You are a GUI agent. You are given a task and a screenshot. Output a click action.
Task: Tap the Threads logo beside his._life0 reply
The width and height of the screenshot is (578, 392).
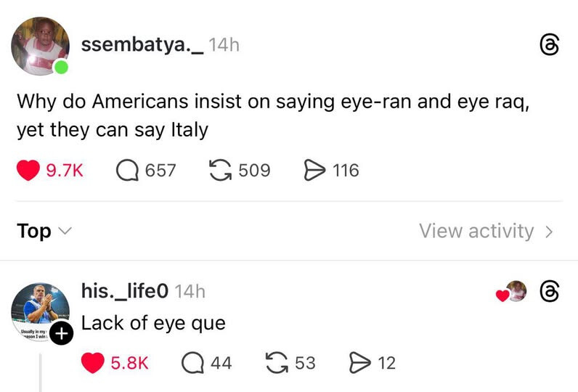tap(549, 291)
